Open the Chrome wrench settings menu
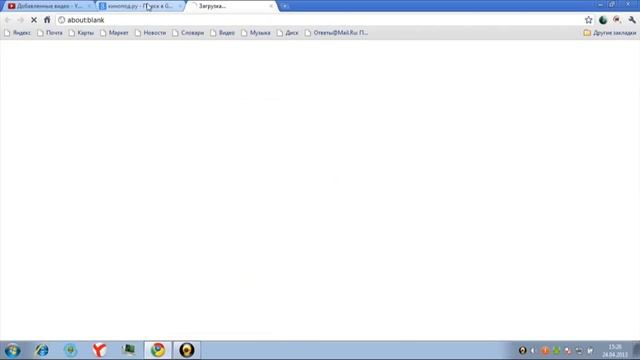Image resolution: width=640 pixels, height=360 pixels. 632,20
